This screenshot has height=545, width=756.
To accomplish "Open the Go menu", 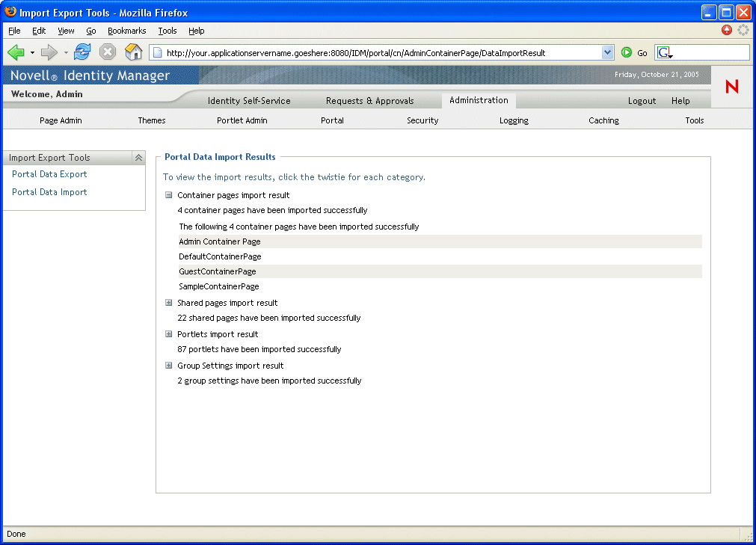I will click(x=91, y=31).
